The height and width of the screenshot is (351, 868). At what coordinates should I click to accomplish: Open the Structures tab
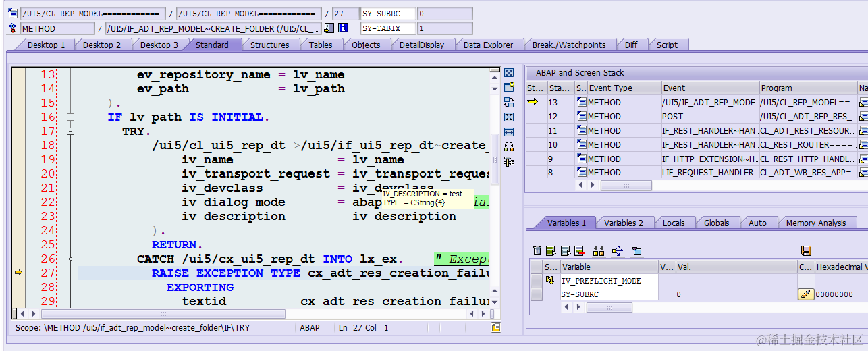click(x=270, y=45)
